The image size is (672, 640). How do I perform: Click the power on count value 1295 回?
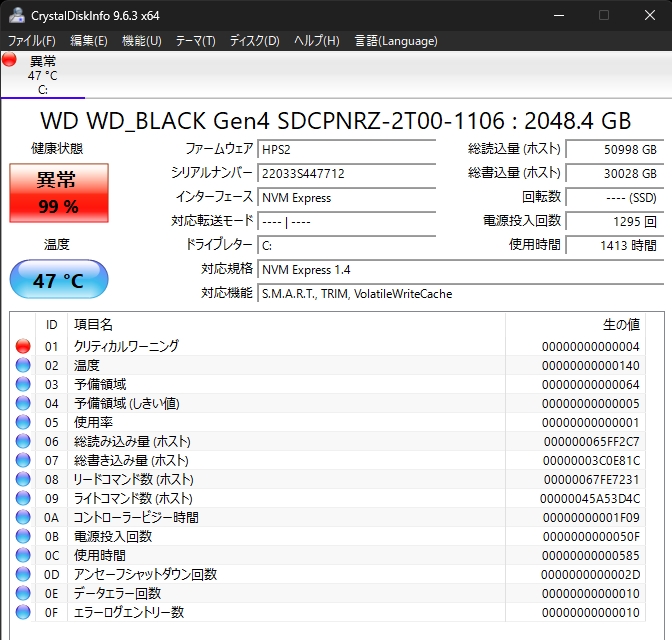[615, 221]
